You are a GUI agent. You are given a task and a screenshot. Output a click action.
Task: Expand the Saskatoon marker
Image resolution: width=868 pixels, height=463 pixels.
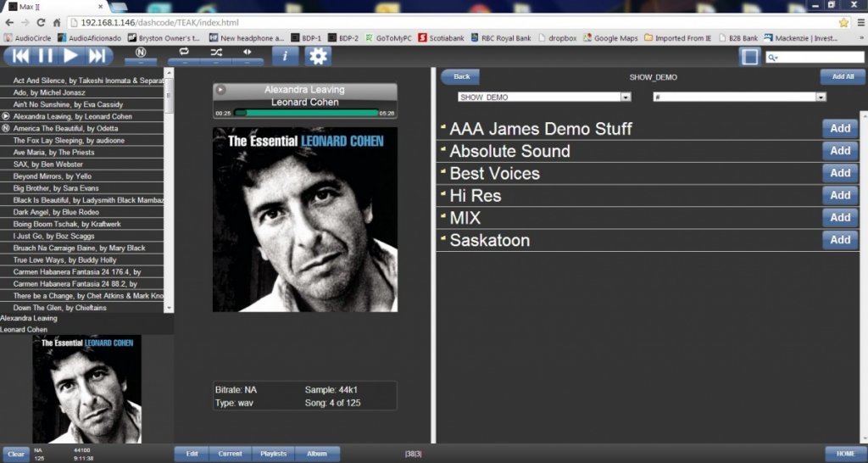(x=442, y=237)
